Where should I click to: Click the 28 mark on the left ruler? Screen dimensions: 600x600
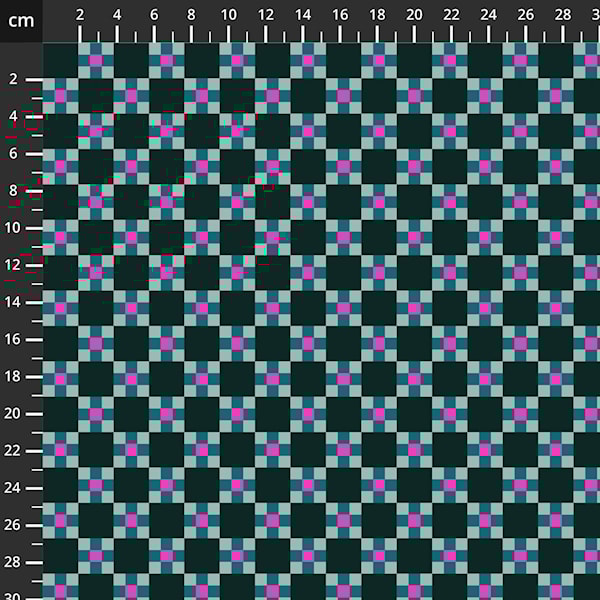(x=14, y=562)
